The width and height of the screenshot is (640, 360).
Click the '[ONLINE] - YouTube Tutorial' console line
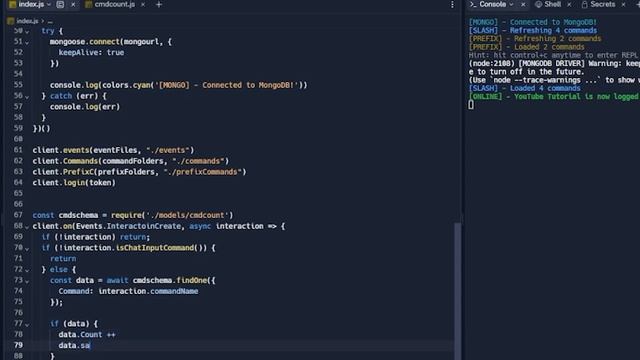[554, 97]
